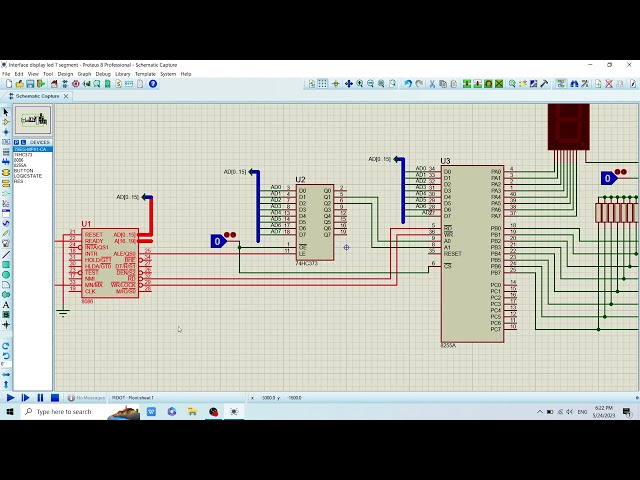The width and height of the screenshot is (640, 480).
Task: Toggle the logic state near U2 OE
Action: pyautogui.click(x=218, y=241)
